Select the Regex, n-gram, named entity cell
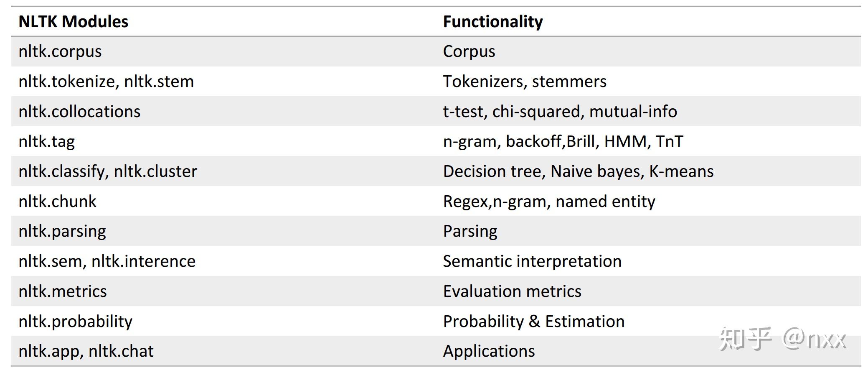Viewport: 868px width, 373px height. pos(549,202)
